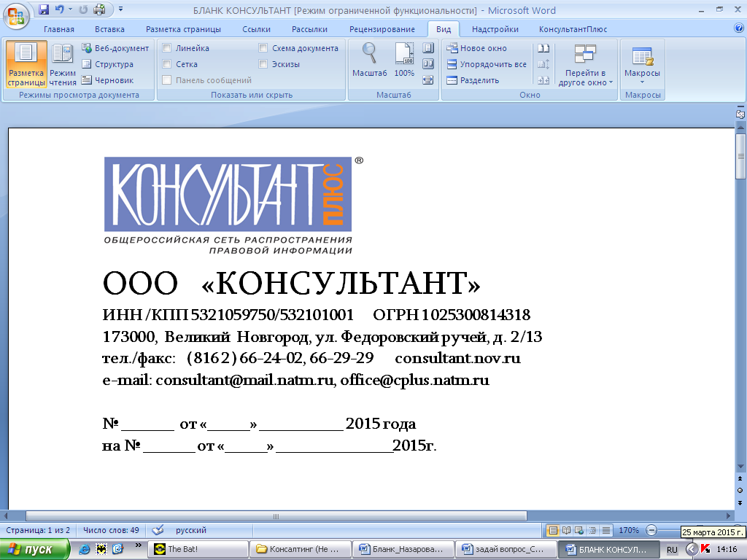
Task: Switch to Режим чтения view
Action: point(63,64)
